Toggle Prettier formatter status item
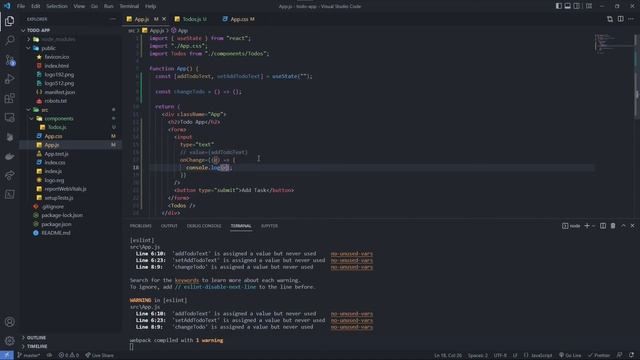The height and width of the screenshot is (360, 640). point(599,356)
